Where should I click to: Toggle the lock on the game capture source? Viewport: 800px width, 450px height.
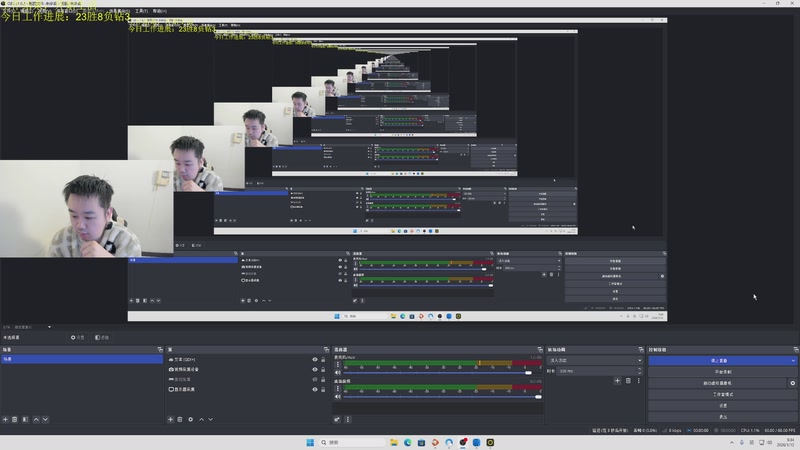point(323,379)
